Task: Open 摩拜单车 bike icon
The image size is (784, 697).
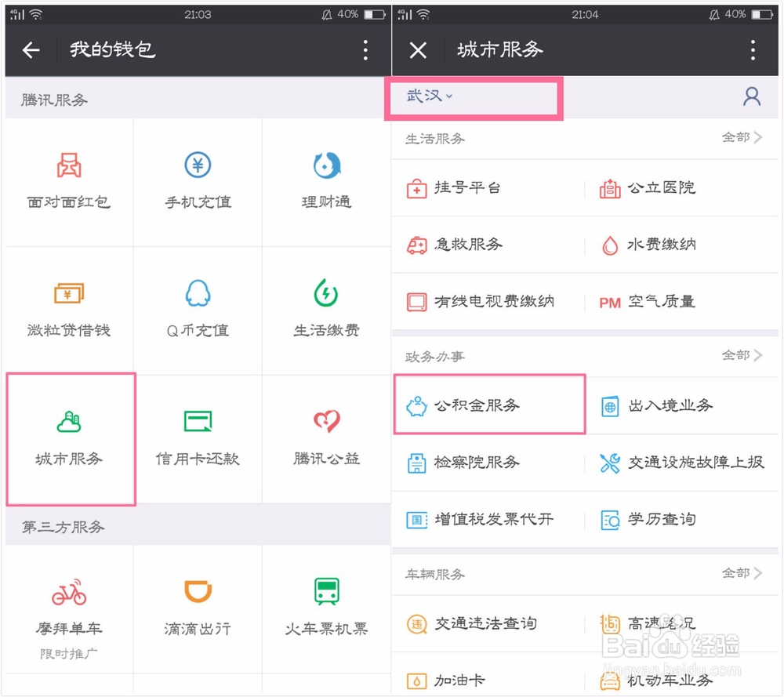Action: (x=69, y=591)
